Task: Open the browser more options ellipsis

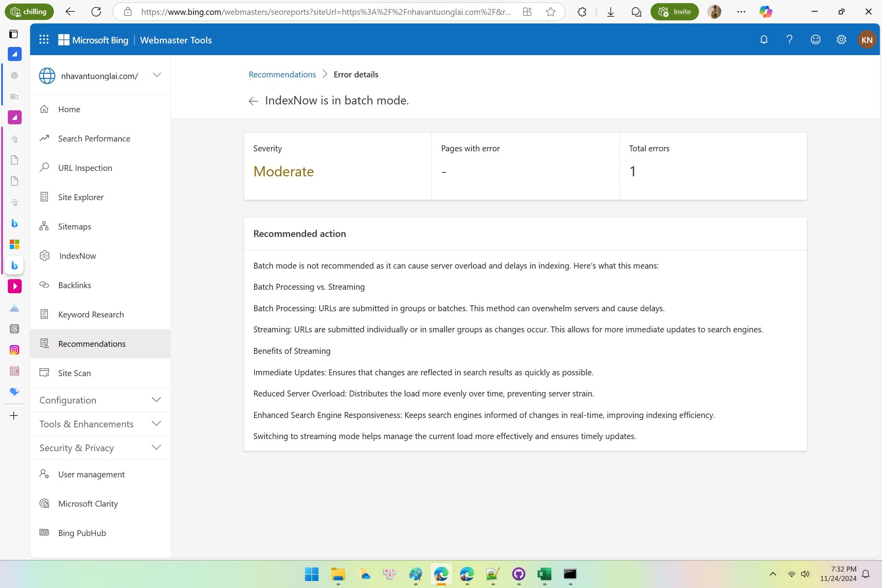Action: [x=741, y=12]
